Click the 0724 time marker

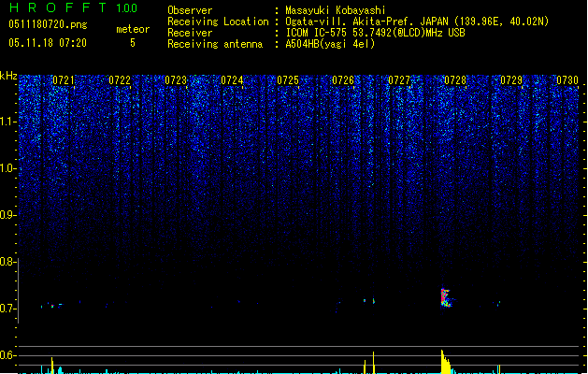(232, 80)
